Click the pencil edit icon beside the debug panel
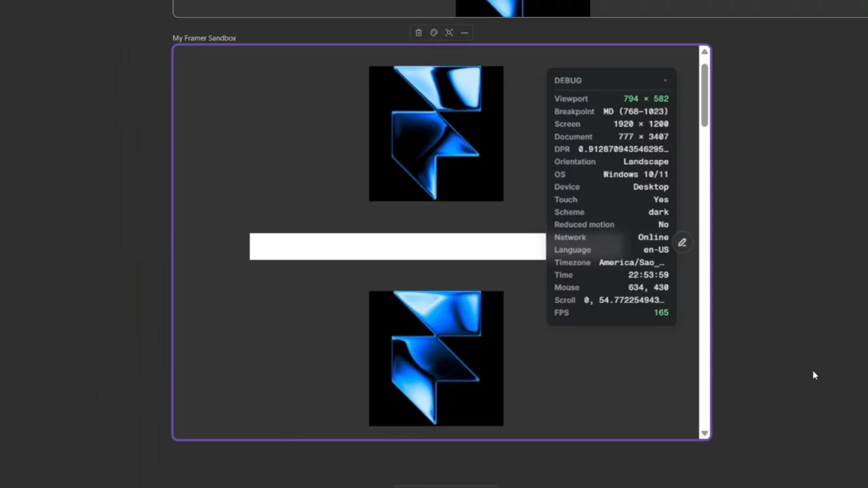The width and height of the screenshot is (868, 488). (682, 243)
